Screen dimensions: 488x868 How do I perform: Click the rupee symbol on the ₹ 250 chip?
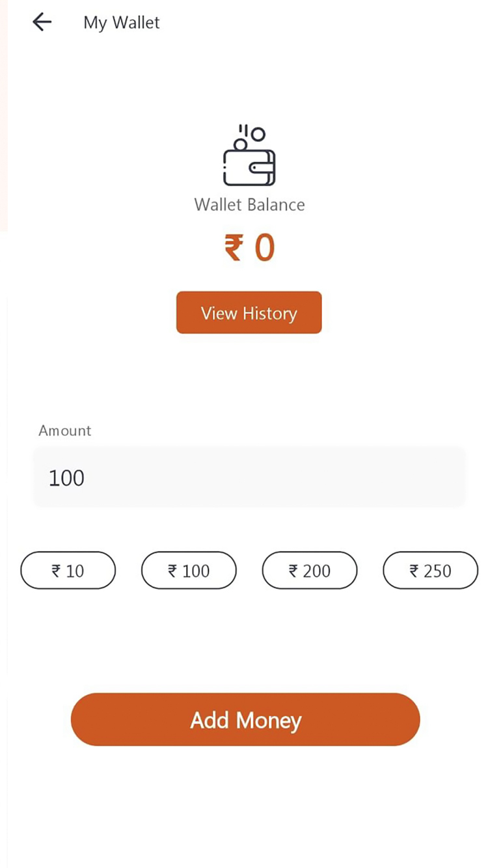(414, 571)
